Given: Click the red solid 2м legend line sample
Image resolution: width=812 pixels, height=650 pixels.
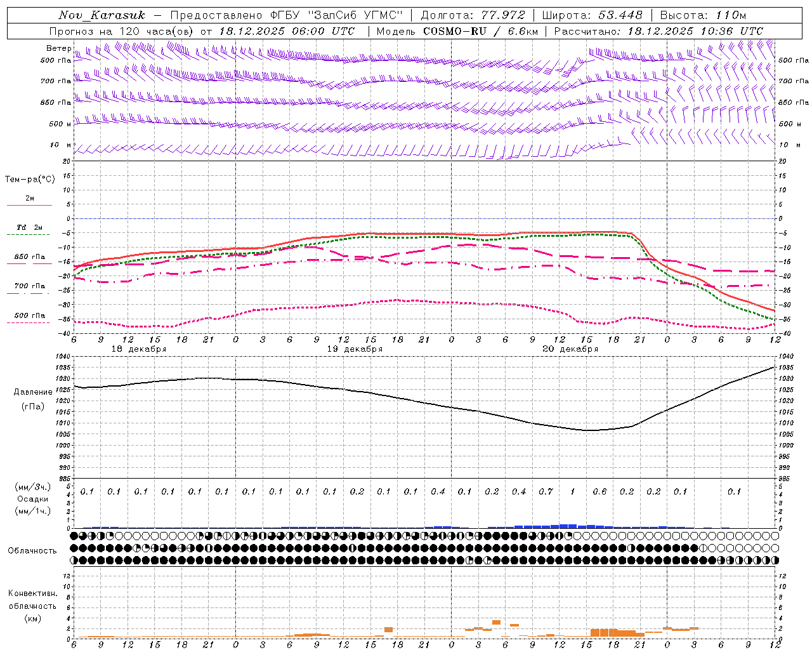Looking at the screenshot, I should coord(29,206).
